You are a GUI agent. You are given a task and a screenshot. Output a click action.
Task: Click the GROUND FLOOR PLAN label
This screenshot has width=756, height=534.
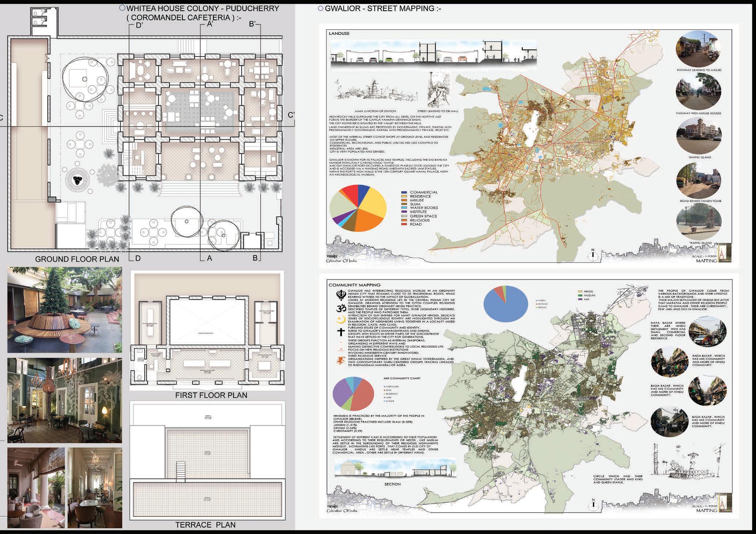(77, 259)
